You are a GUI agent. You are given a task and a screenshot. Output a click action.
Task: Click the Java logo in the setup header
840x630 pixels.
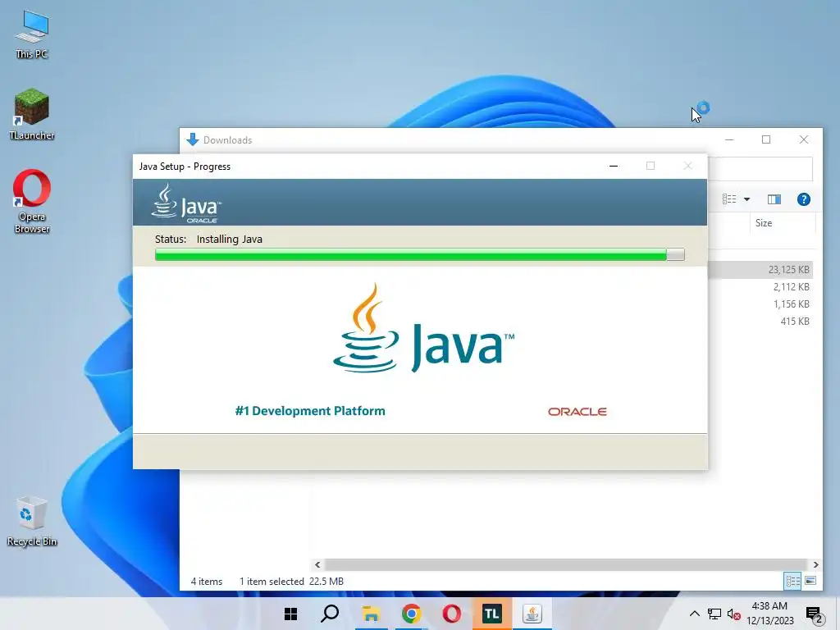click(x=186, y=203)
